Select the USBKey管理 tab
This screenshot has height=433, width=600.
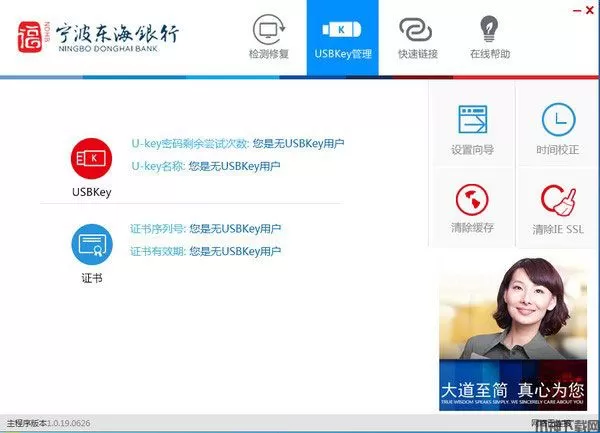[x=342, y=37]
